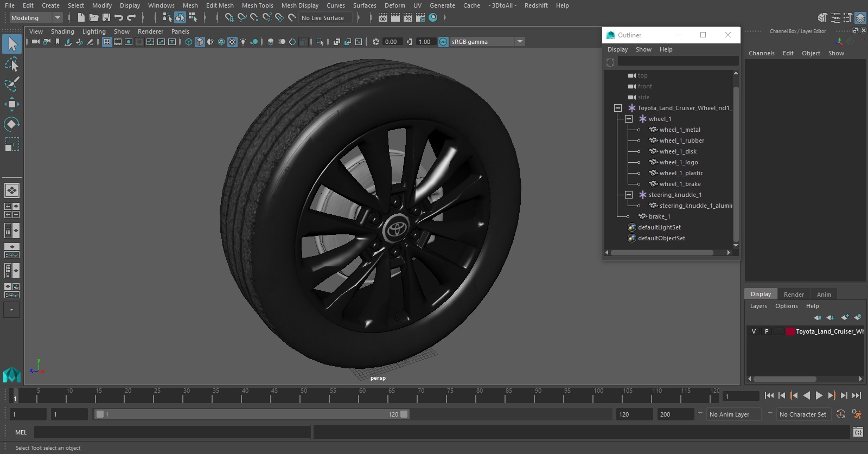868x454 pixels.
Task: Open the script editor icon
Action: pyautogui.click(x=858, y=432)
